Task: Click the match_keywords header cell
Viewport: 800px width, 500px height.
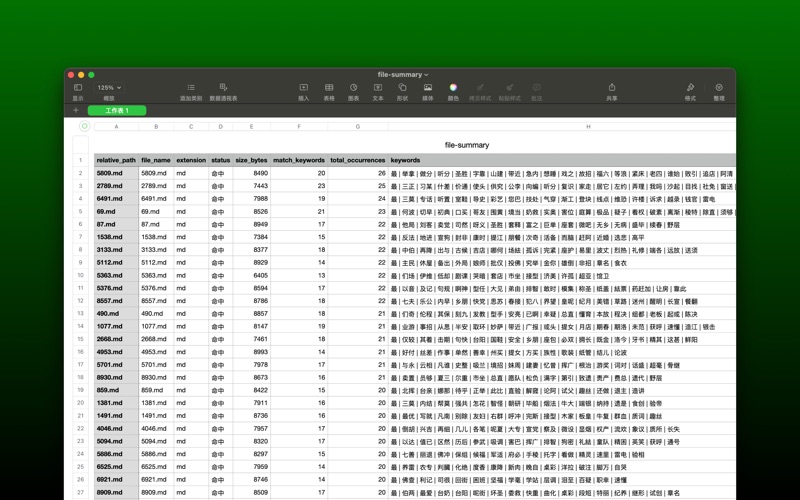Action: (x=299, y=160)
